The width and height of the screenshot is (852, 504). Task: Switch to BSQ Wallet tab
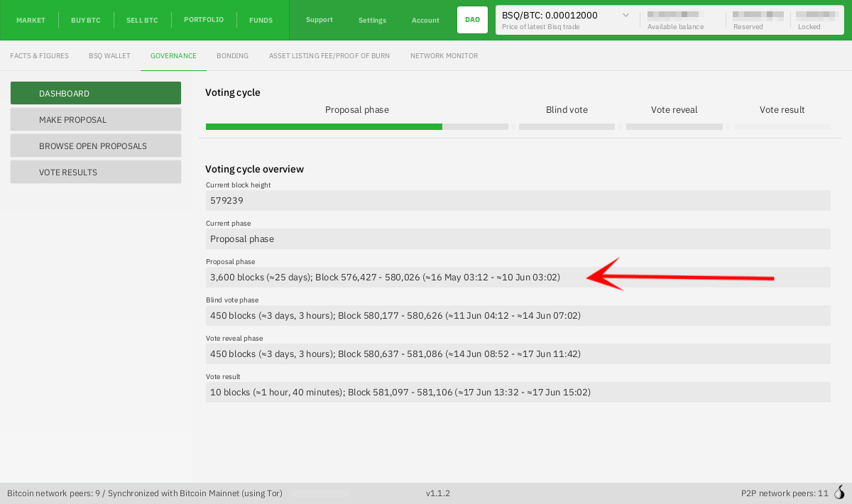pyautogui.click(x=109, y=56)
